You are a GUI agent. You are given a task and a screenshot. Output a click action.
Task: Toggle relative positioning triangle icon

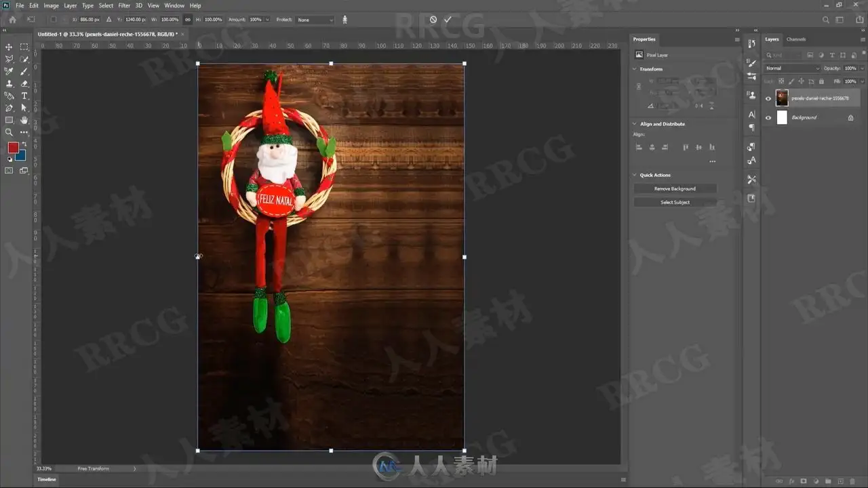pos(108,20)
